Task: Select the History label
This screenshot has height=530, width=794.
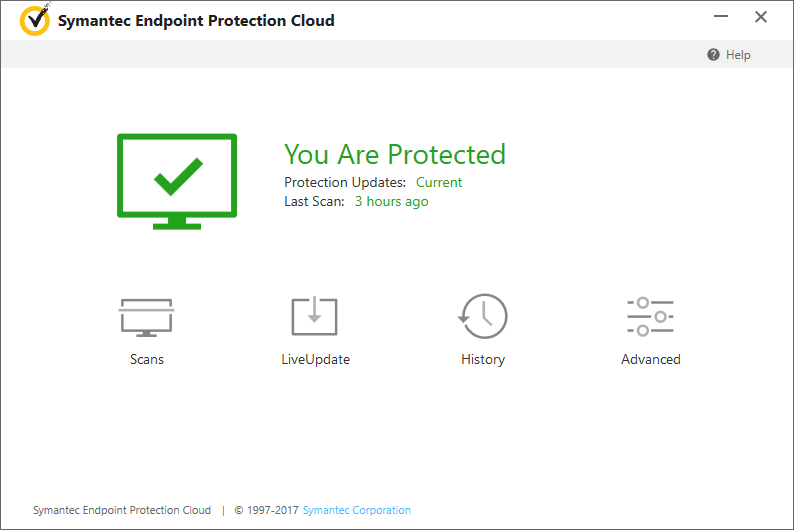Action: tap(483, 359)
